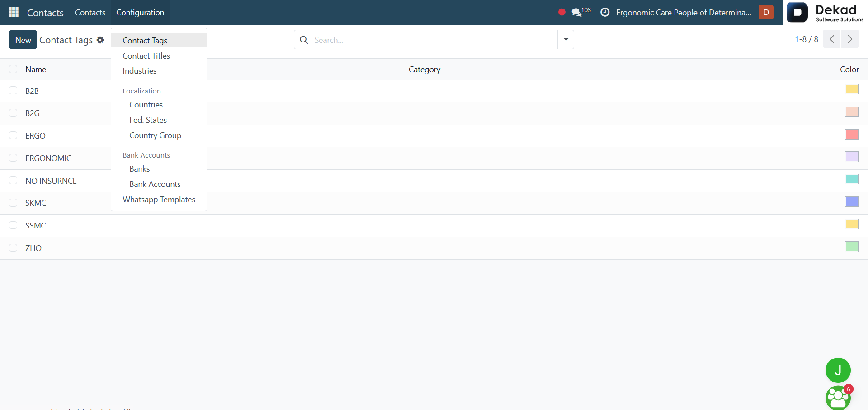Viewport: 868px width, 410px height.
Task: Open the conversations icon with 103 messages
Action: (x=581, y=12)
